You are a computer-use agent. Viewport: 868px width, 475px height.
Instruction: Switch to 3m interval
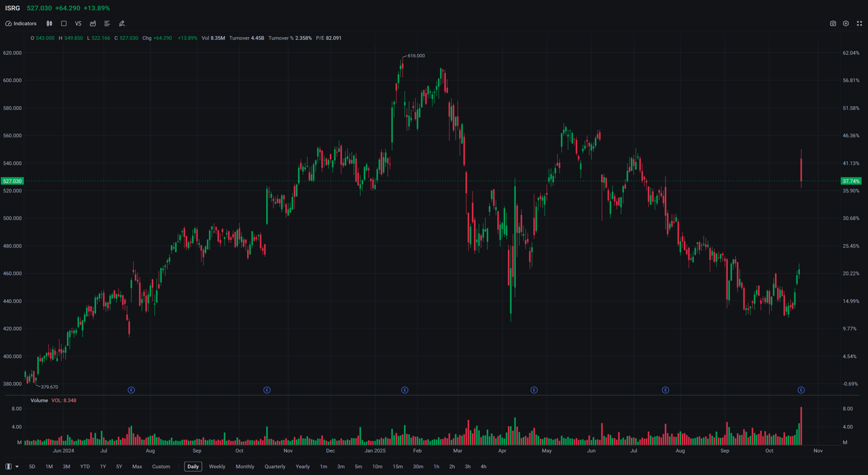341,467
